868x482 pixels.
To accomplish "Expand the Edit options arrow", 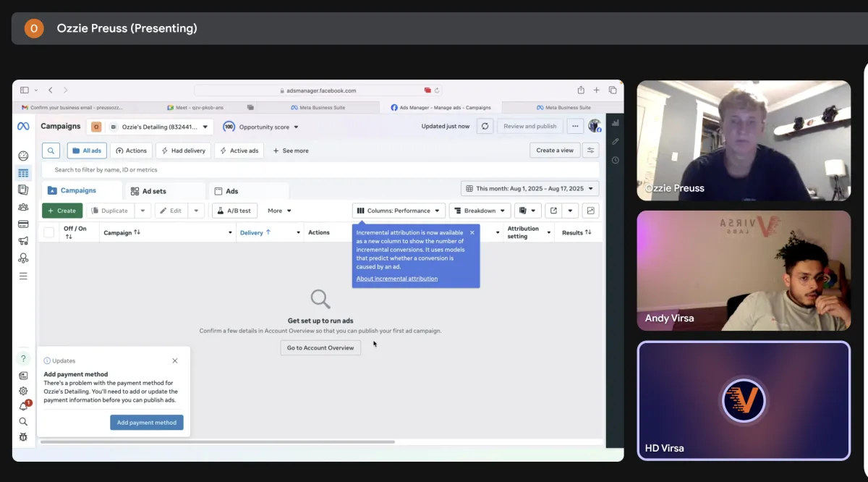I will pyautogui.click(x=197, y=211).
